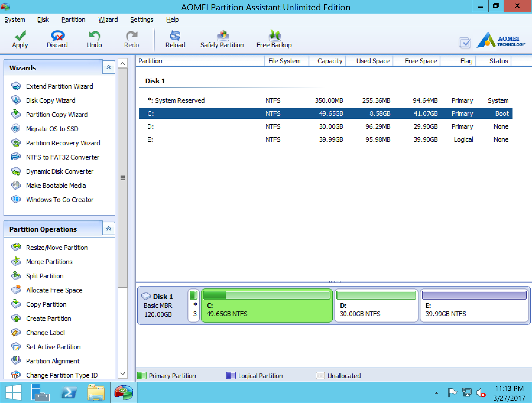Open Safely Partition feature
The height and width of the screenshot is (403, 532).
coord(222,39)
